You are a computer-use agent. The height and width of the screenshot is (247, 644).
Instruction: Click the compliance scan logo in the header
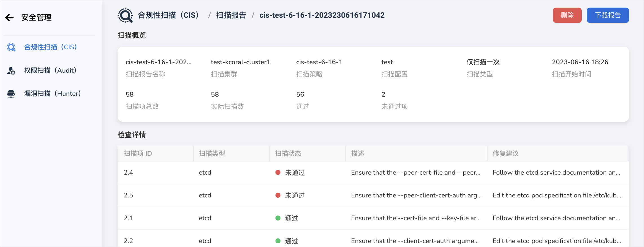coord(125,15)
